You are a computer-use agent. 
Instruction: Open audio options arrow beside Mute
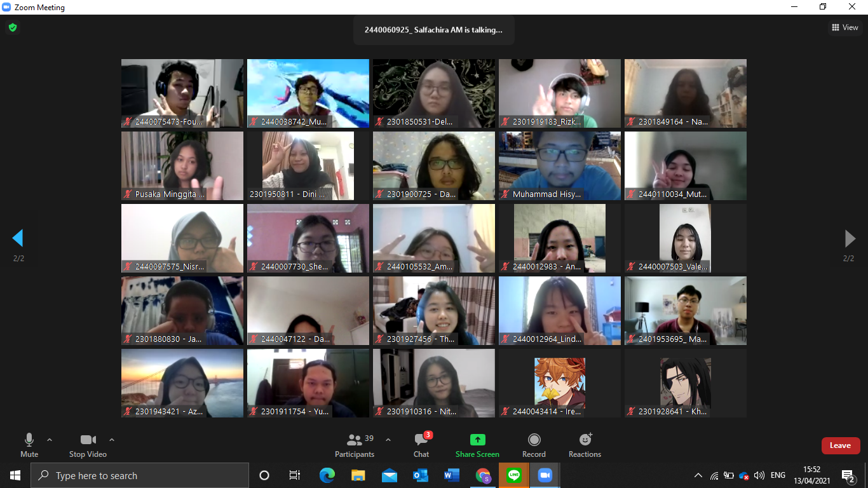coord(50,440)
